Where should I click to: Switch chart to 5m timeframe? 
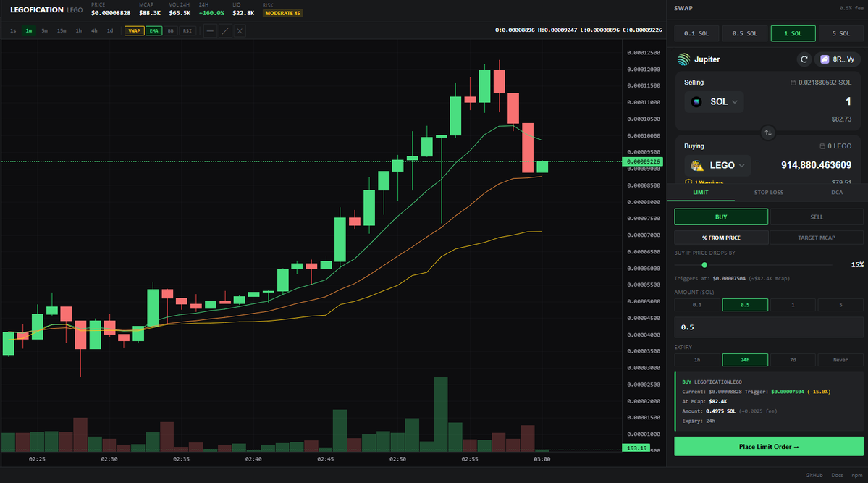tap(44, 31)
